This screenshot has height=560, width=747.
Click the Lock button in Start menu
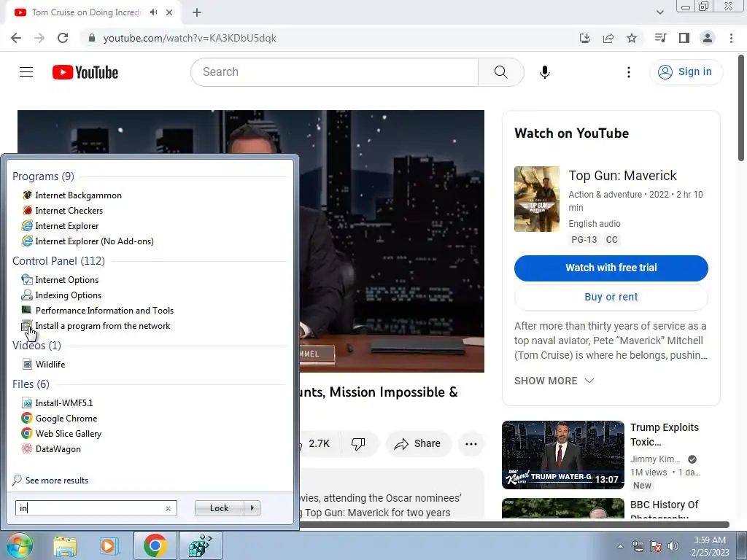click(x=219, y=508)
